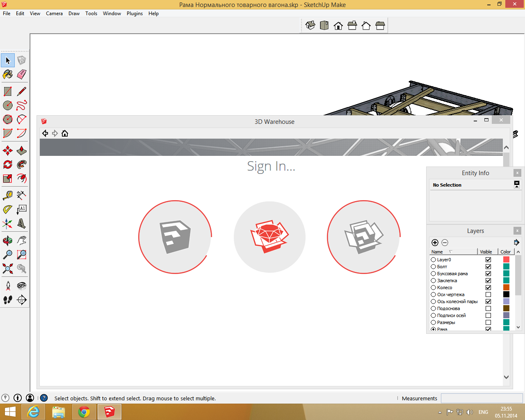Sort layers by Name column header
This screenshot has width=525, height=420.
click(x=453, y=252)
